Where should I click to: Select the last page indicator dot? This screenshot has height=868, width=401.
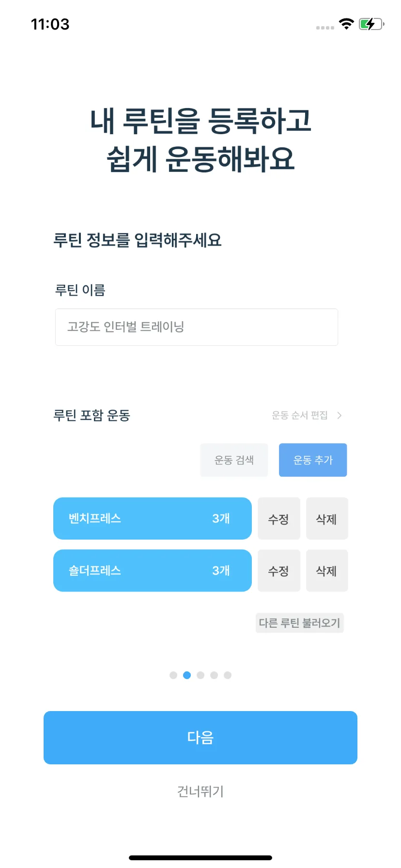(228, 675)
